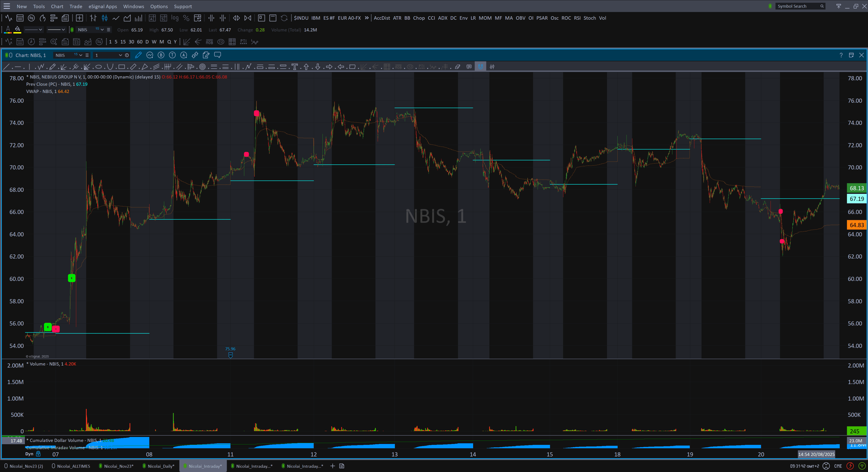Set the interval to 60 minutes
Viewport: 868px width, 472px height.
click(139, 42)
